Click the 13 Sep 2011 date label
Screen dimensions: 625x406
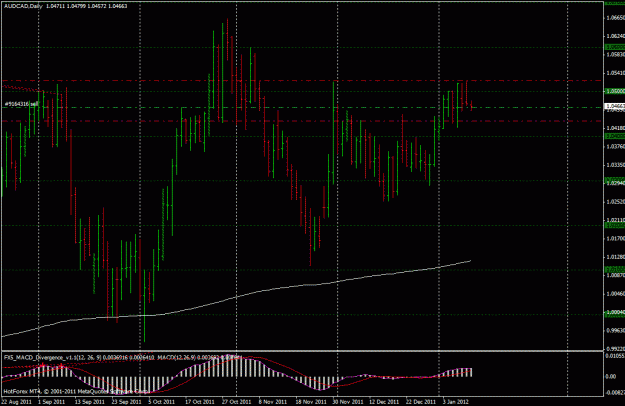(x=90, y=402)
